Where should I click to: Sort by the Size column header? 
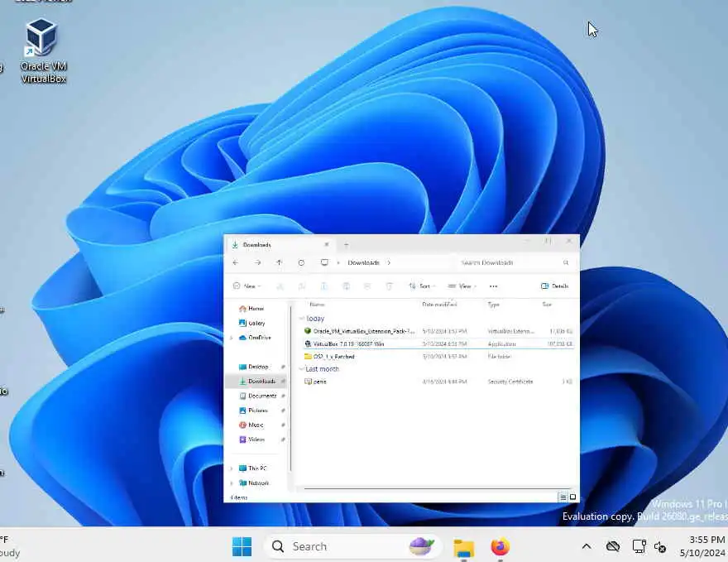pyautogui.click(x=547, y=305)
